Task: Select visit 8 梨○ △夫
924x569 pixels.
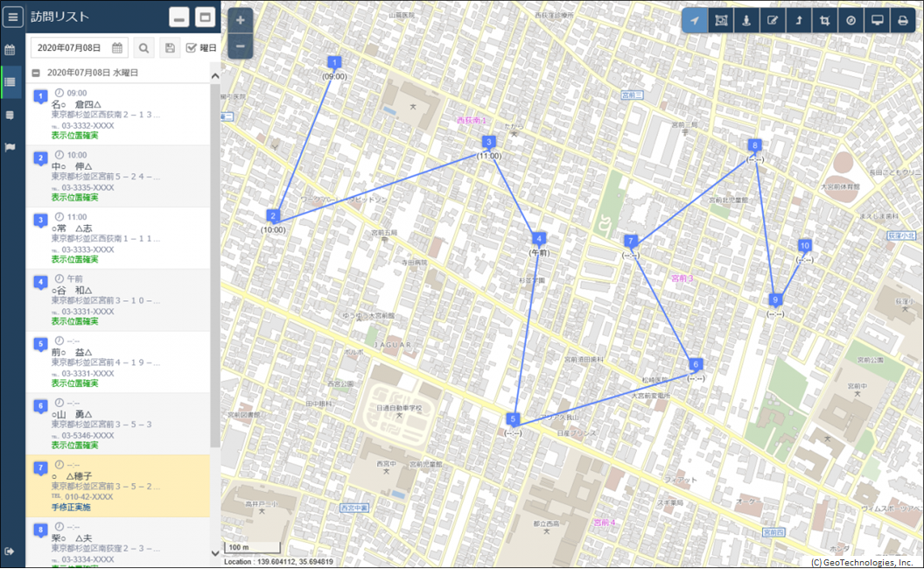Action: click(118, 543)
